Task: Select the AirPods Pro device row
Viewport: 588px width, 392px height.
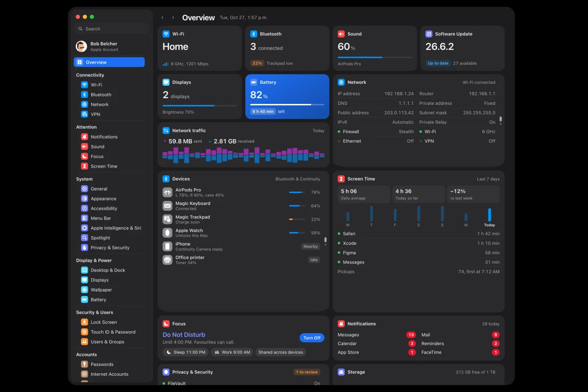Action: (x=242, y=192)
